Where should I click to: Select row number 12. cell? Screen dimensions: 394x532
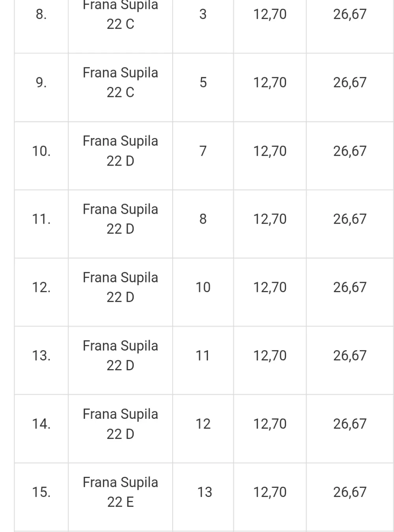tap(41, 287)
